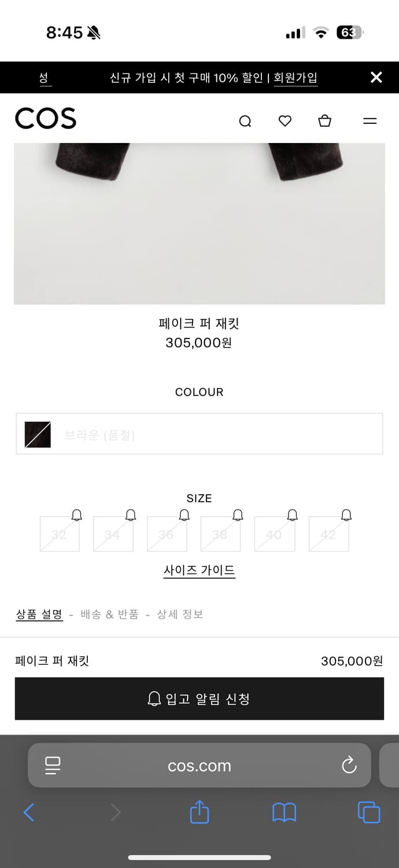Open bookmarks in Safari
This screenshot has height=868, width=399.
tap(284, 812)
